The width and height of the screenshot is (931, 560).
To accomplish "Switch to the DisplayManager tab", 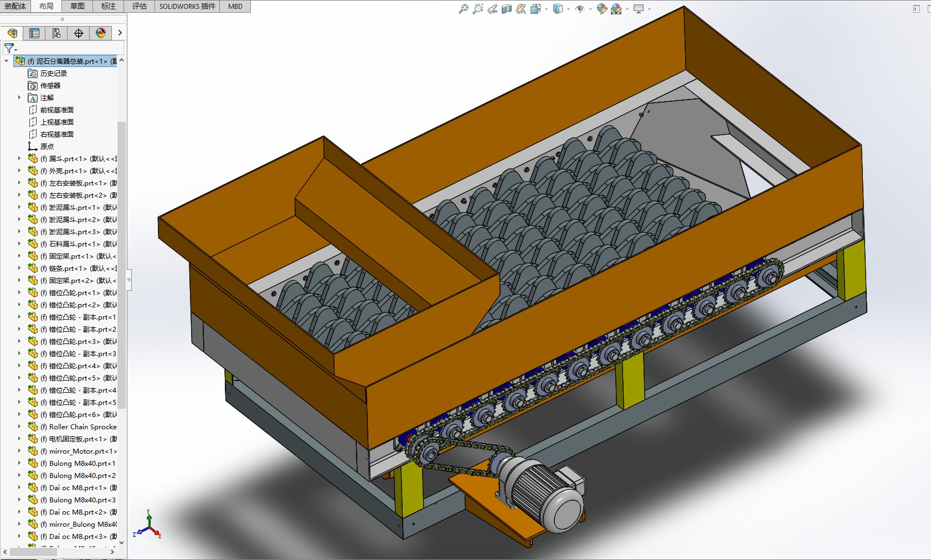I will point(101,33).
